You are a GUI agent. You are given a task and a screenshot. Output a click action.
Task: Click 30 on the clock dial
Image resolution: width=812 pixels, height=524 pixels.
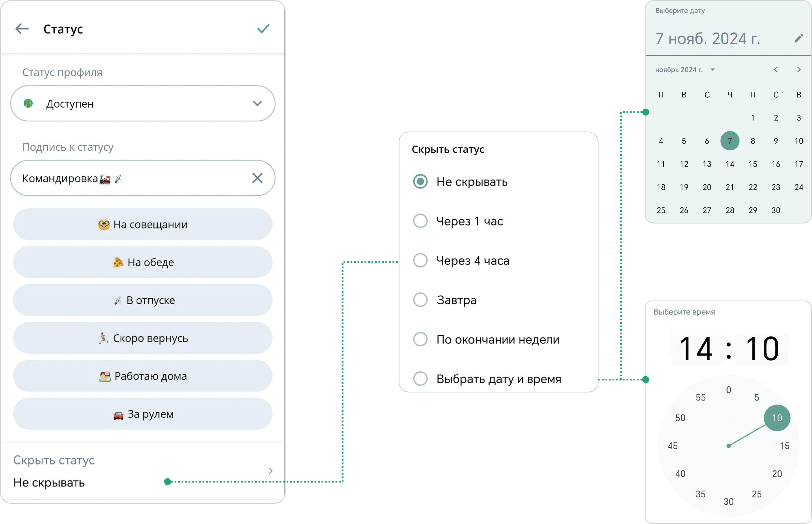728,502
